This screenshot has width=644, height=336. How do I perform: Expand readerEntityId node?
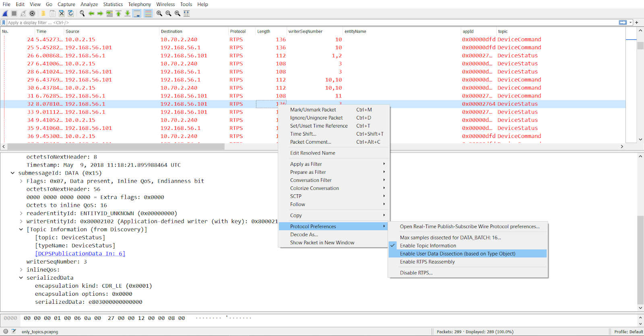tap(21, 213)
